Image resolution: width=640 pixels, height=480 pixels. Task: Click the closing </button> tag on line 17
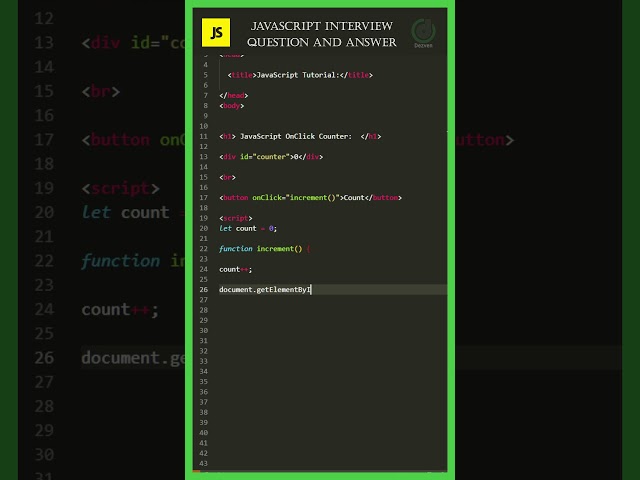[x=383, y=198]
